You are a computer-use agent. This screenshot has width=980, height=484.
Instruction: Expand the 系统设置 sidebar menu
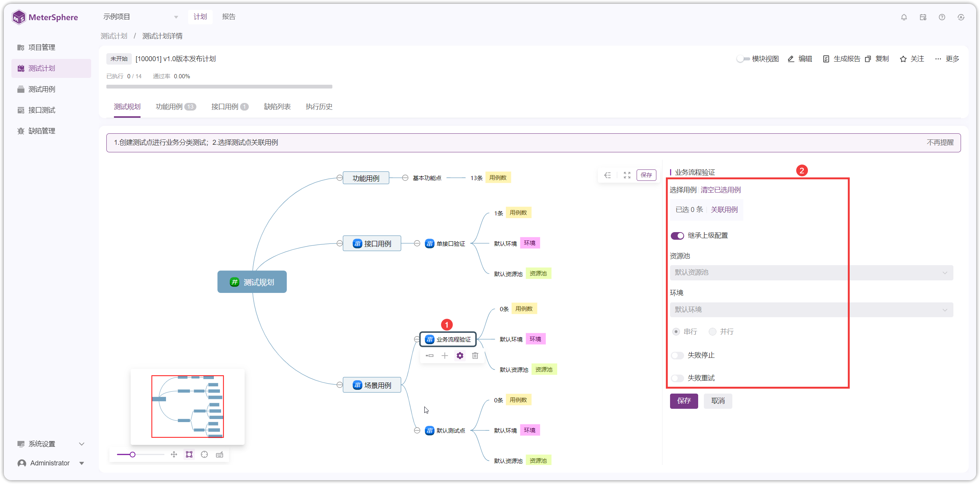(51, 444)
